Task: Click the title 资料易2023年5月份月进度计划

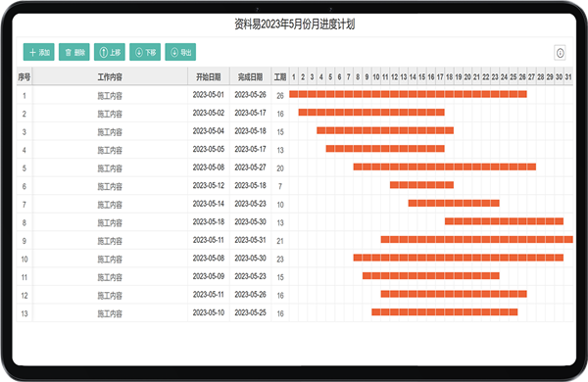Action: (x=294, y=24)
